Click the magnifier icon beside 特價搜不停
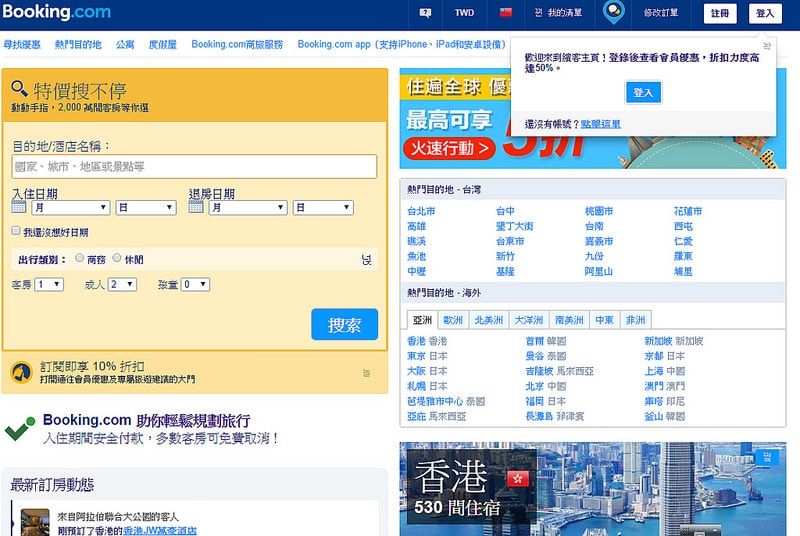Image resolution: width=800 pixels, height=536 pixels. (x=19, y=89)
